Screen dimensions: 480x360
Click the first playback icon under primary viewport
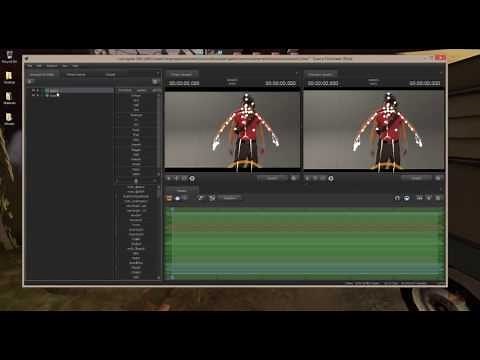169,178
